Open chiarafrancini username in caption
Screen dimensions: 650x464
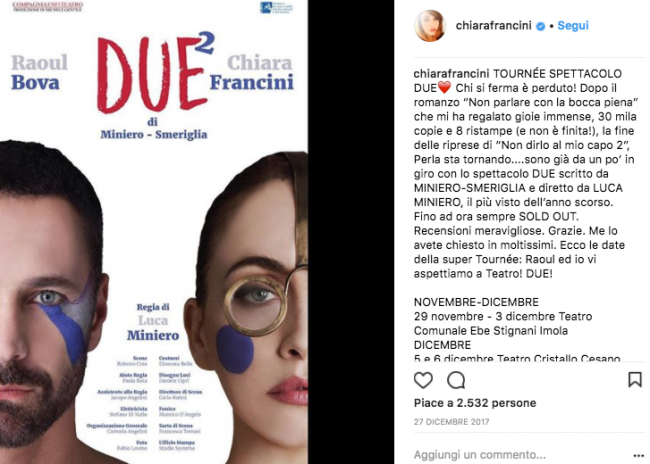[x=451, y=74]
